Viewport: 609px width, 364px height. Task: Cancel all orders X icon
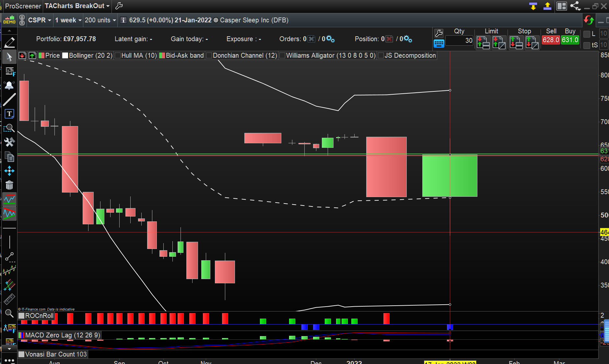tap(311, 39)
